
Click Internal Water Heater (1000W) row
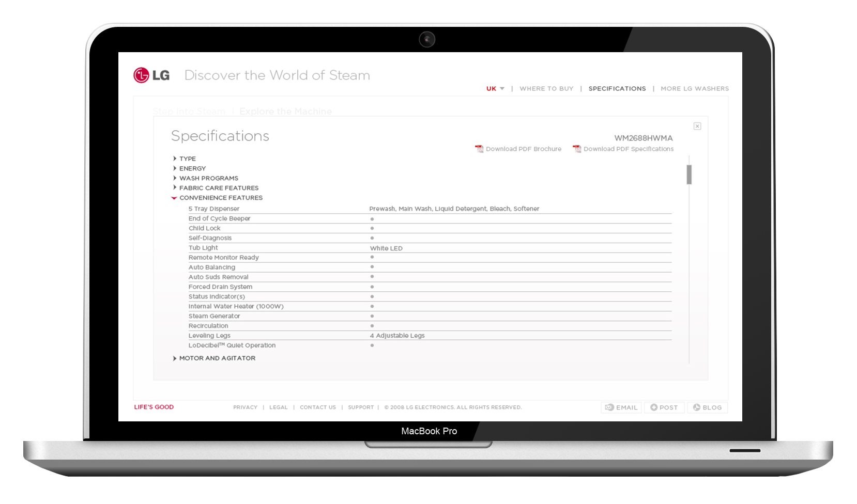coord(430,307)
